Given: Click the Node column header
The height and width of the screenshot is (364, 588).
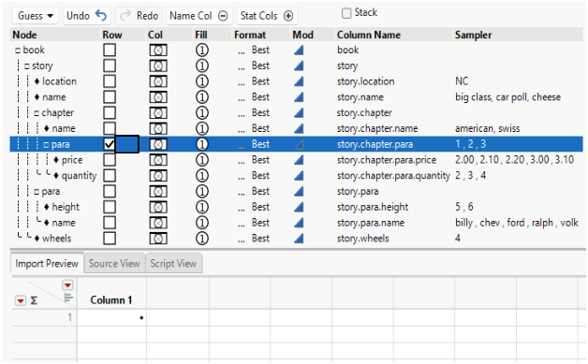Looking at the screenshot, I should click(24, 35).
